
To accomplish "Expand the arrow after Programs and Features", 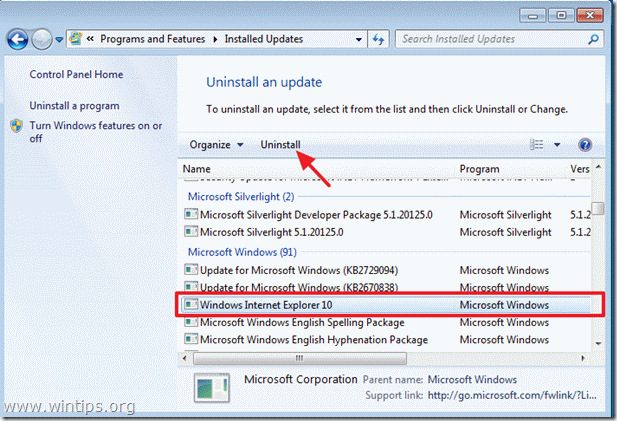I will (x=215, y=39).
